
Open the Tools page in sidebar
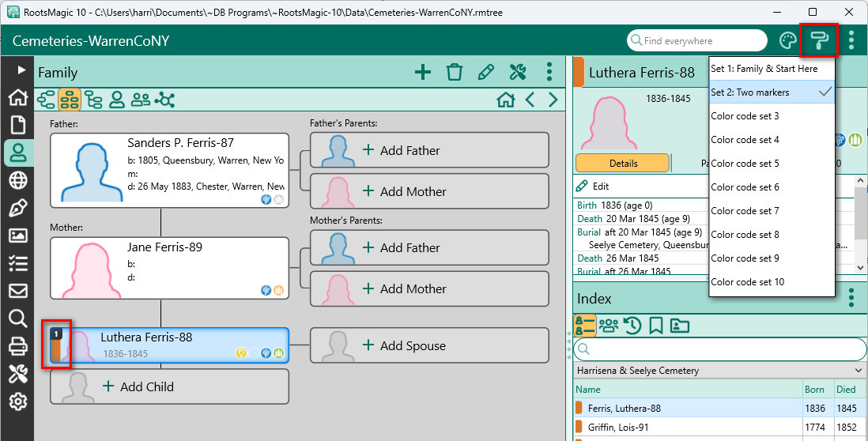tap(17, 374)
